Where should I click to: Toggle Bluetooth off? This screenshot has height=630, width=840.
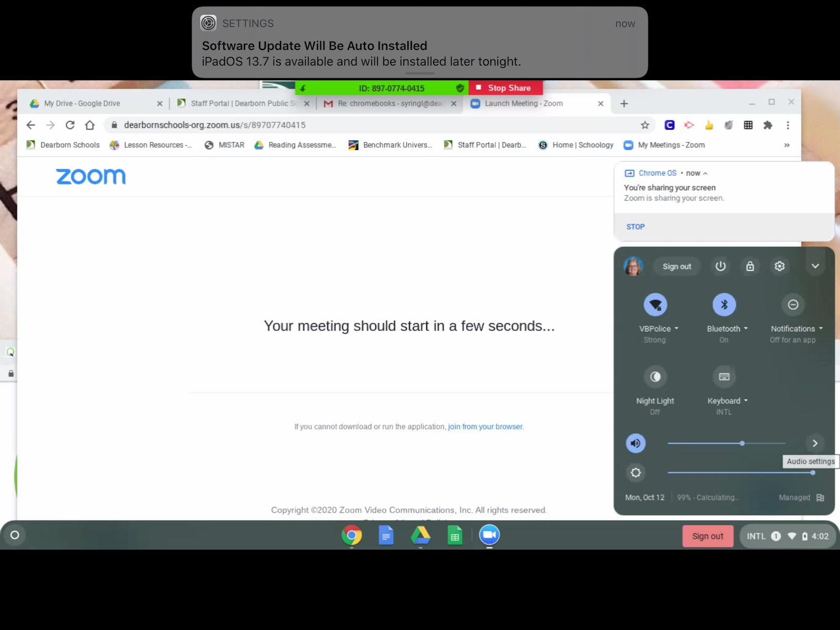tap(724, 304)
